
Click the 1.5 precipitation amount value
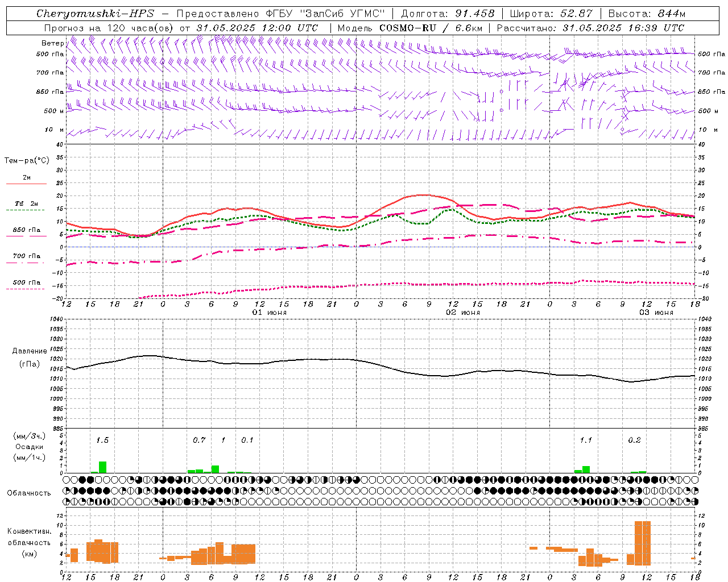(x=102, y=440)
